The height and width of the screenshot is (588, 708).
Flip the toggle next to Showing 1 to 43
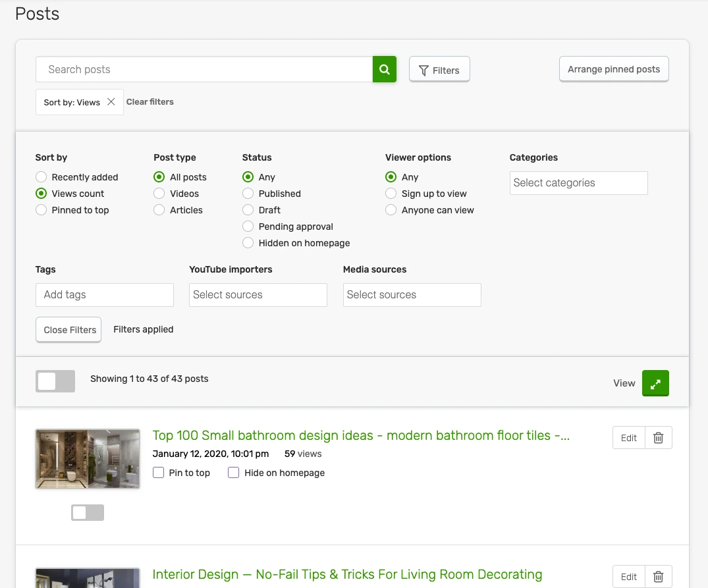coord(55,381)
